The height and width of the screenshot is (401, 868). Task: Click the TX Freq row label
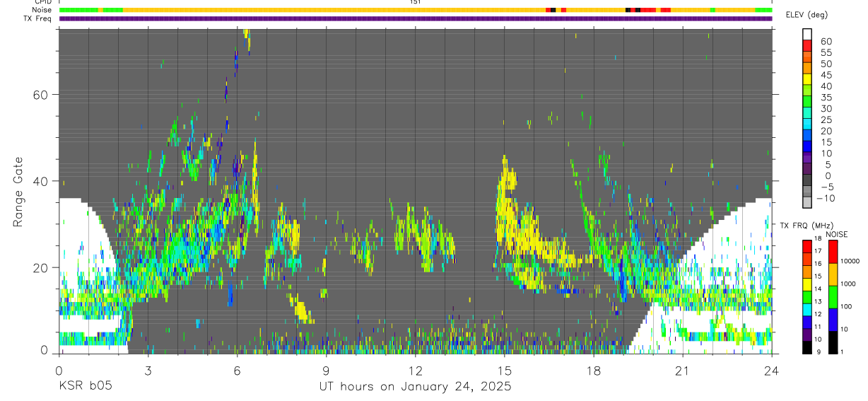pos(37,18)
